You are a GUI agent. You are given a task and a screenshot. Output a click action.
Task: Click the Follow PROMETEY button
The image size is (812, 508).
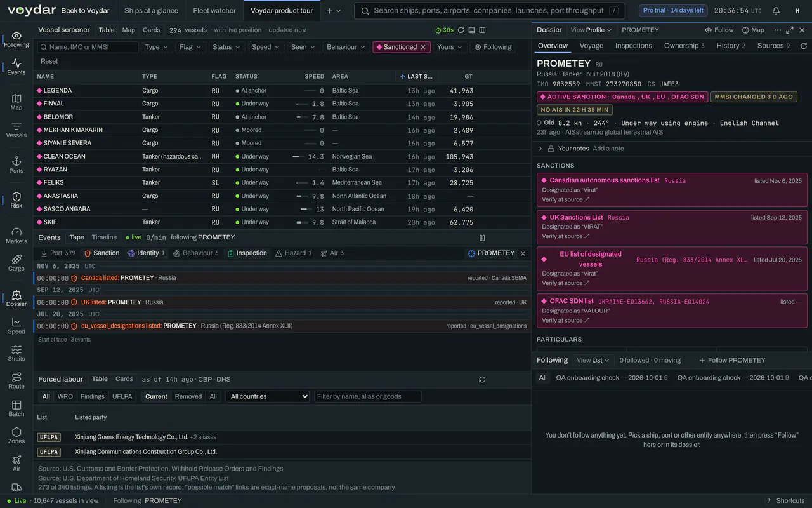[x=732, y=360]
